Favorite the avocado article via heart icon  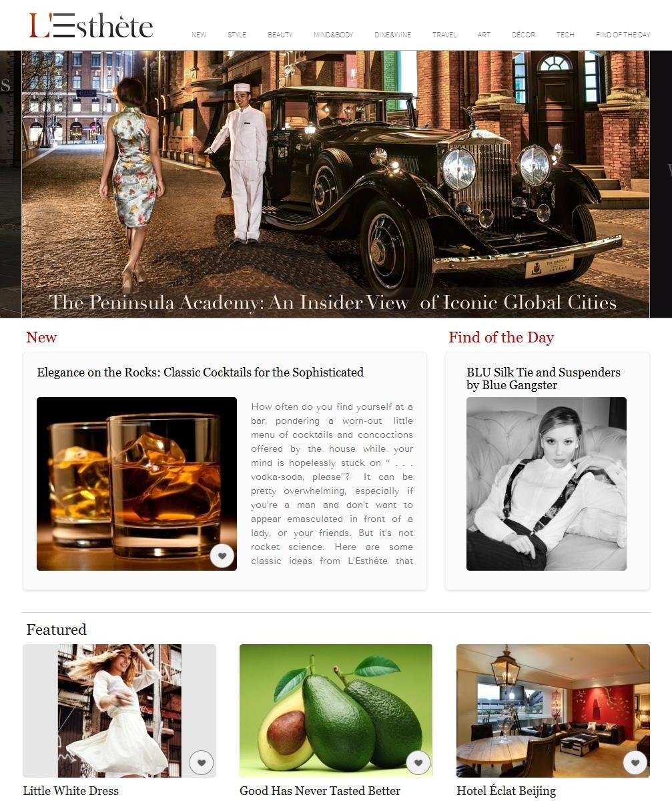[418, 762]
